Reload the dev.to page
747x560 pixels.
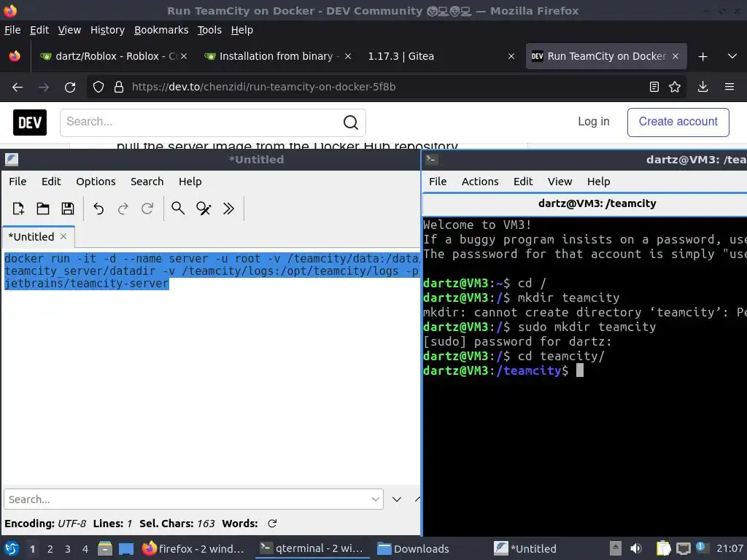(x=70, y=87)
